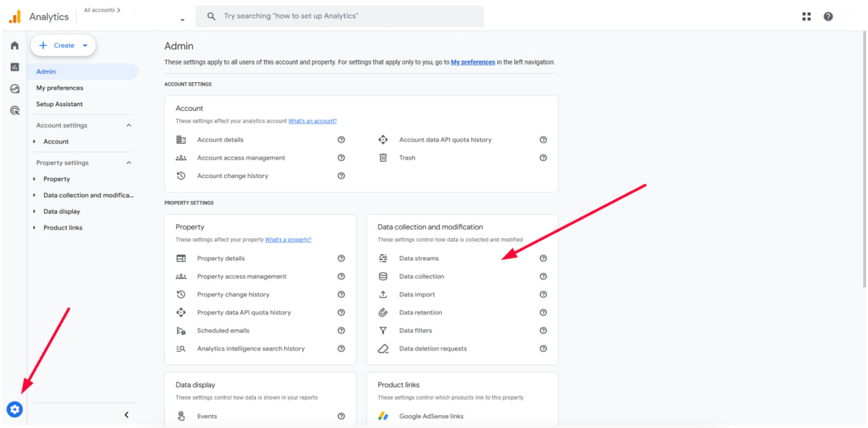
Task: Click the Account change history clock icon
Action: coord(181,176)
